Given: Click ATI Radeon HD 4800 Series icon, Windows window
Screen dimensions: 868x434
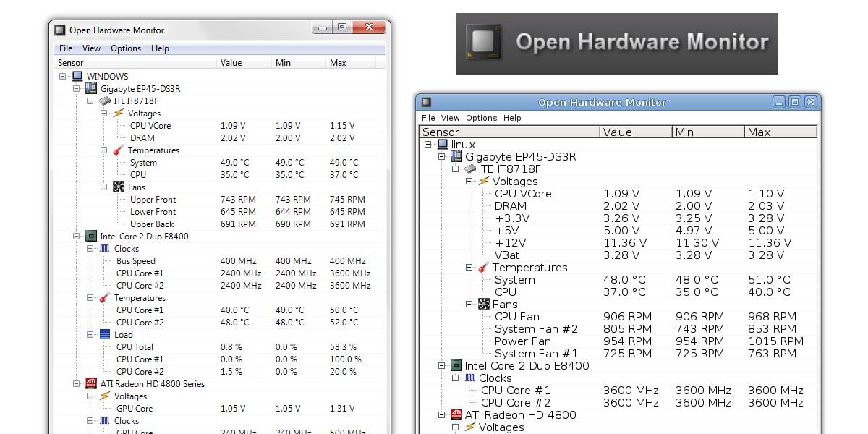Looking at the screenshot, I should [91, 383].
